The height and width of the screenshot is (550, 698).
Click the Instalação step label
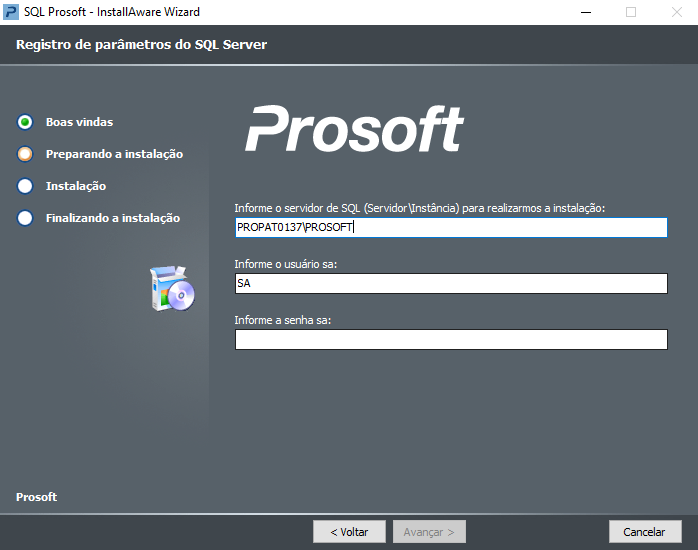click(76, 186)
